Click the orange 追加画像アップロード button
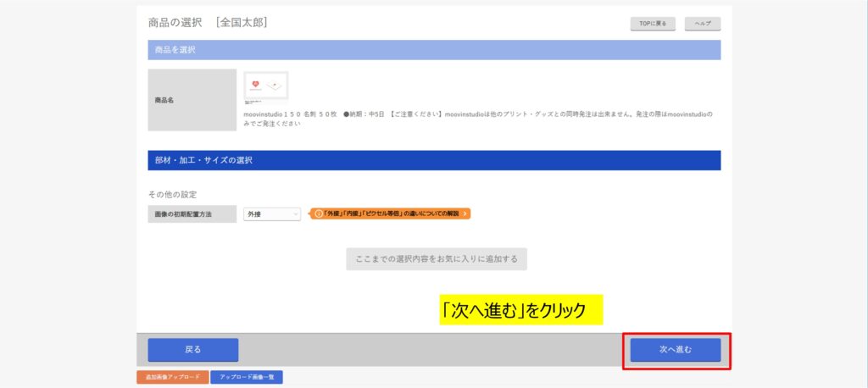 (172, 377)
